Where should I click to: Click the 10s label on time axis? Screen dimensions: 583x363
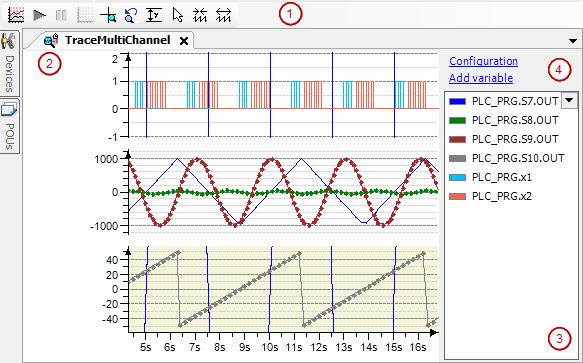tap(270, 347)
